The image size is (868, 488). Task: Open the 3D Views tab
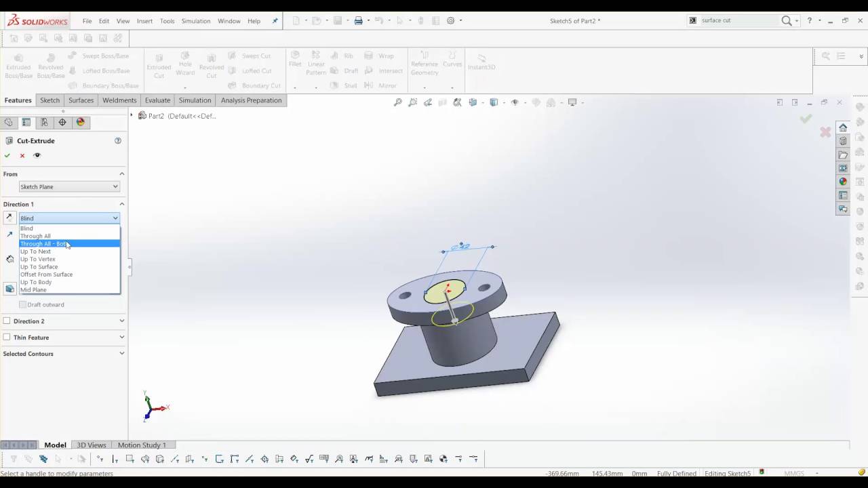(x=91, y=445)
